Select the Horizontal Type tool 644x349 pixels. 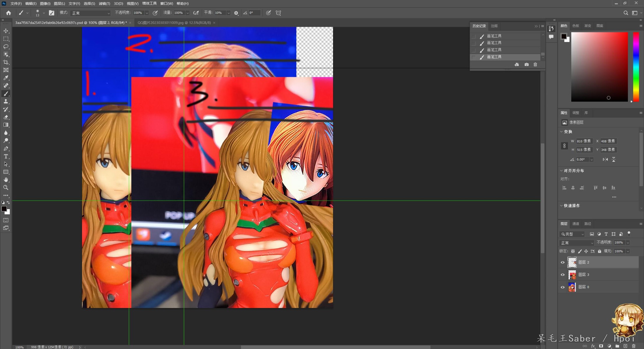pos(6,156)
